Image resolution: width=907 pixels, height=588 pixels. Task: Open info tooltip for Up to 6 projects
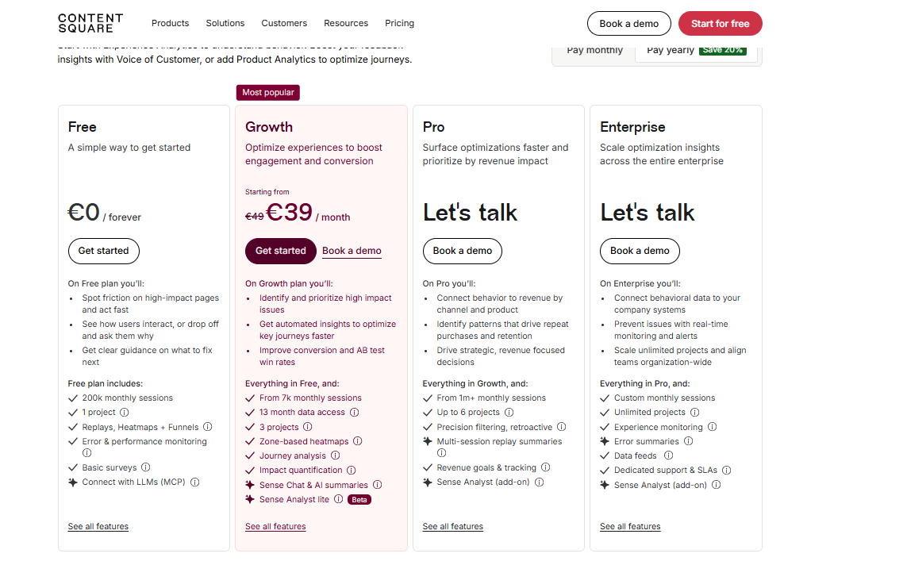(509, 413)
